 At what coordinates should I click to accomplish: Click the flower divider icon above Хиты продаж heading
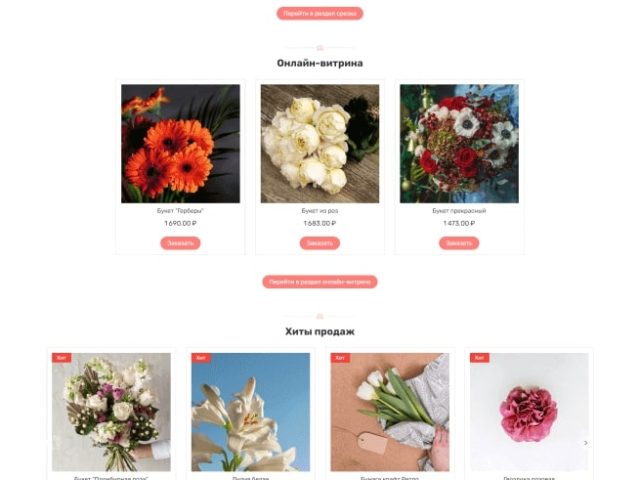320,316
